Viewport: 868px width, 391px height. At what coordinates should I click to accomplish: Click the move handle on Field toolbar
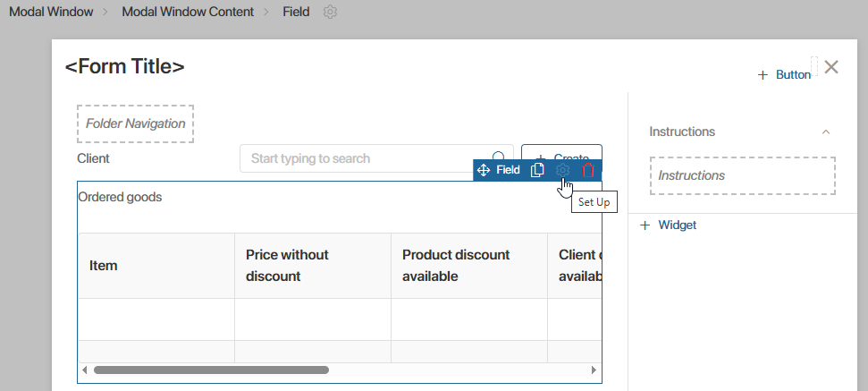click(x=484, y=170)
